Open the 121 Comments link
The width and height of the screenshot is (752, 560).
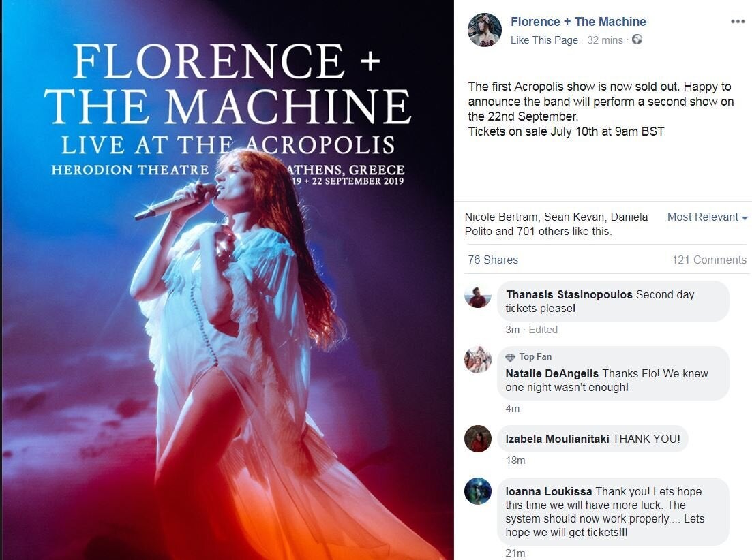coord(709,260)
